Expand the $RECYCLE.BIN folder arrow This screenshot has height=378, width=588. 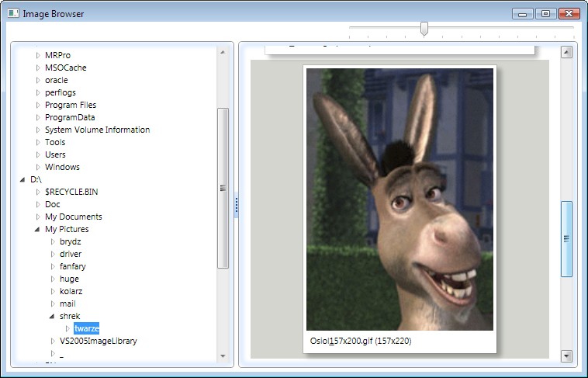click(38, 192)
